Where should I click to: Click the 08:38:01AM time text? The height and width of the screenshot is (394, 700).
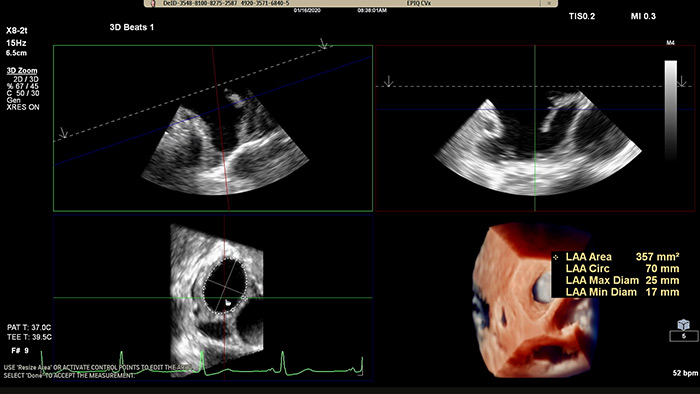point(372,10)
